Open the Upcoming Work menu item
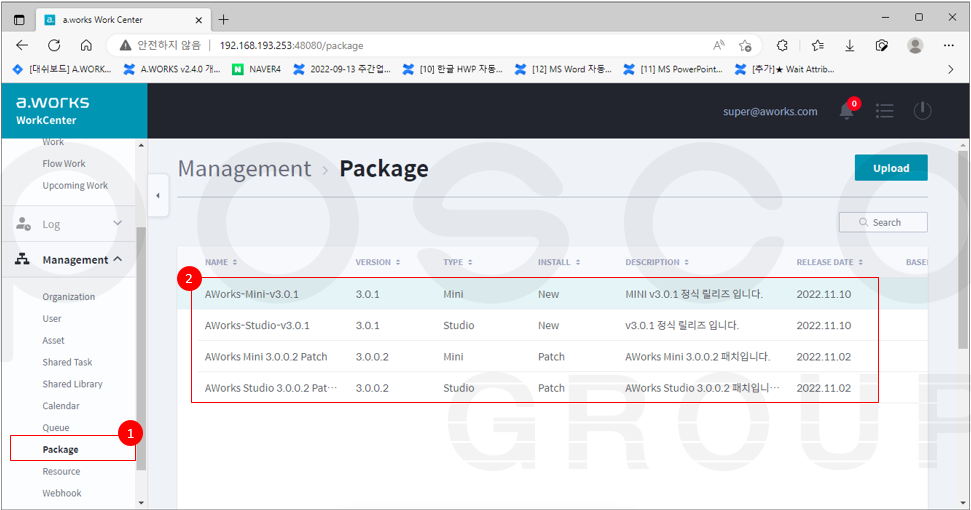Viewport: 971px width, 510px height. [75, 186]
